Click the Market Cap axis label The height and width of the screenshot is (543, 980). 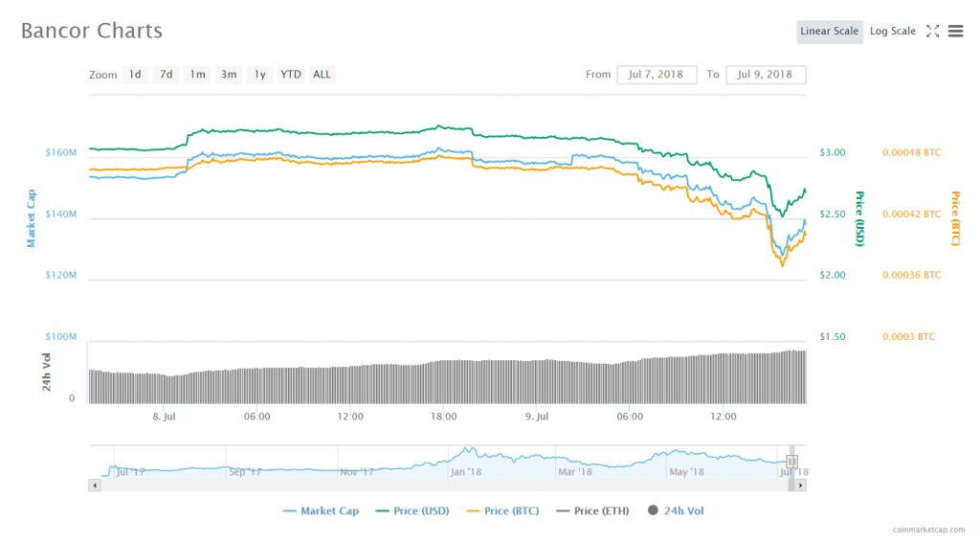(x=31, y=218)
